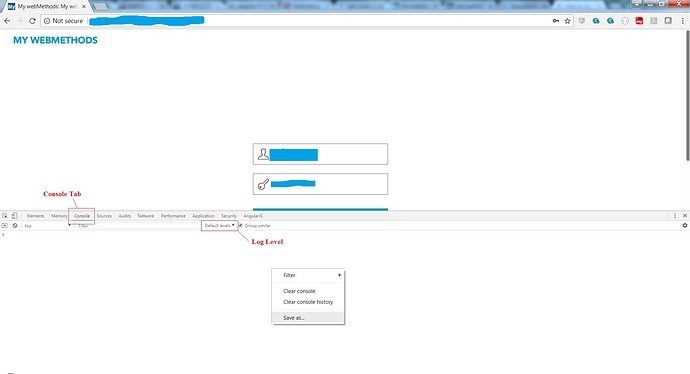The height and width of the screenshot is (374, 690).
Task: Click the console Filter text field
Action: coord(138,225)
